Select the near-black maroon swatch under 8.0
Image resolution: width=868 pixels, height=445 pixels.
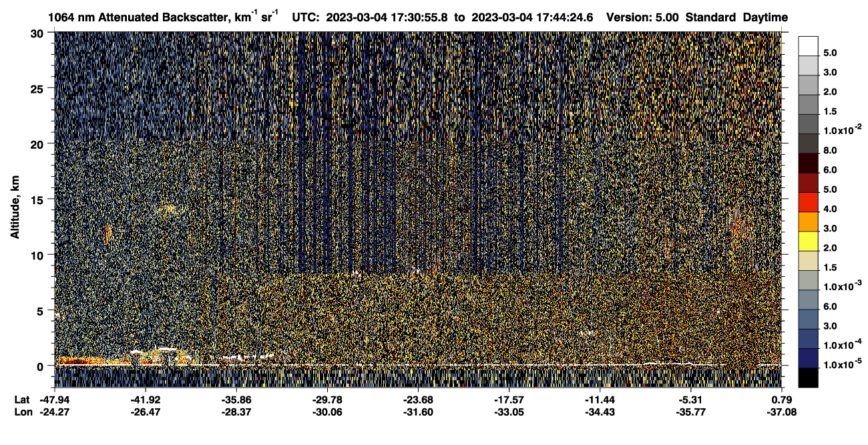click(808, 163)
